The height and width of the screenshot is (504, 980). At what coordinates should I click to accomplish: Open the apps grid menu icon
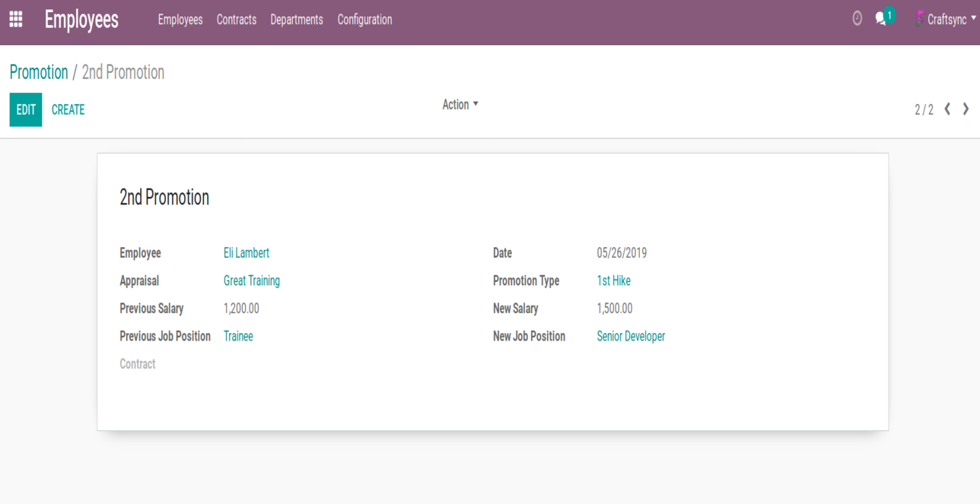point(16,19)
